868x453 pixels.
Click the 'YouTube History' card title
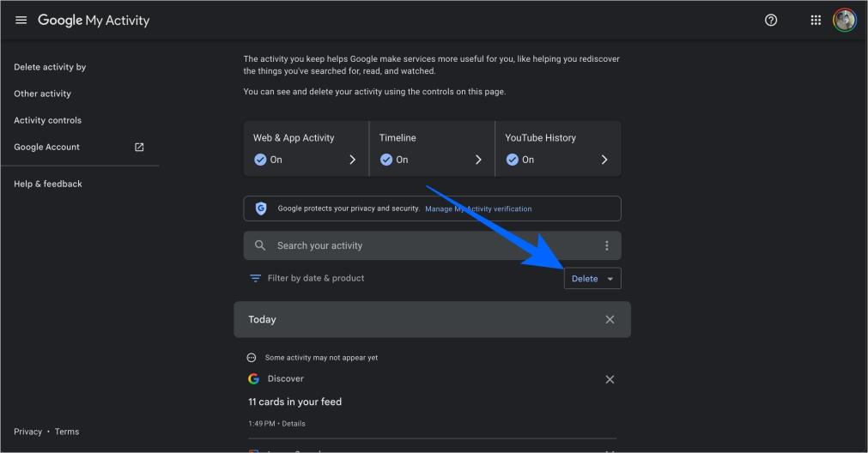(540, 138)
